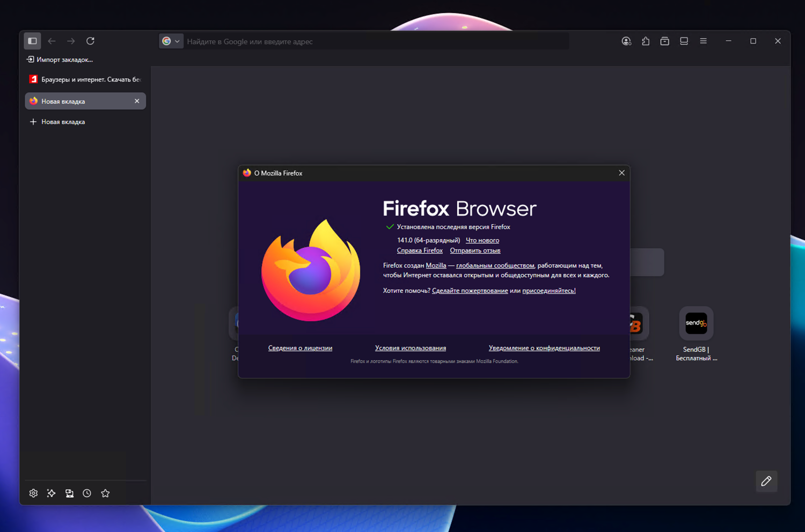Open the toolbar box icon beside Extensions
This screenshot has width=805, height=532.
(665, 41)
